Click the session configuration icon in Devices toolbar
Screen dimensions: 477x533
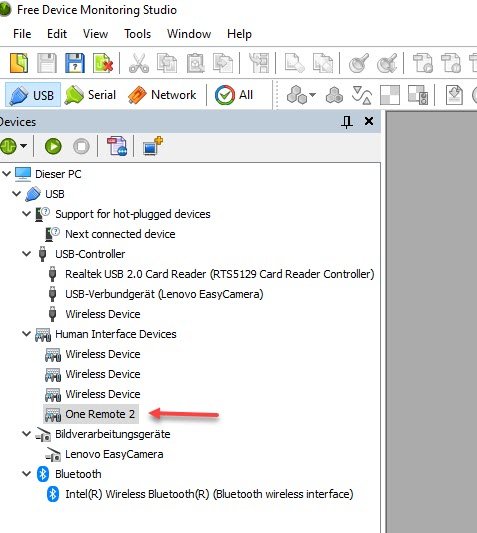point(117,146)
